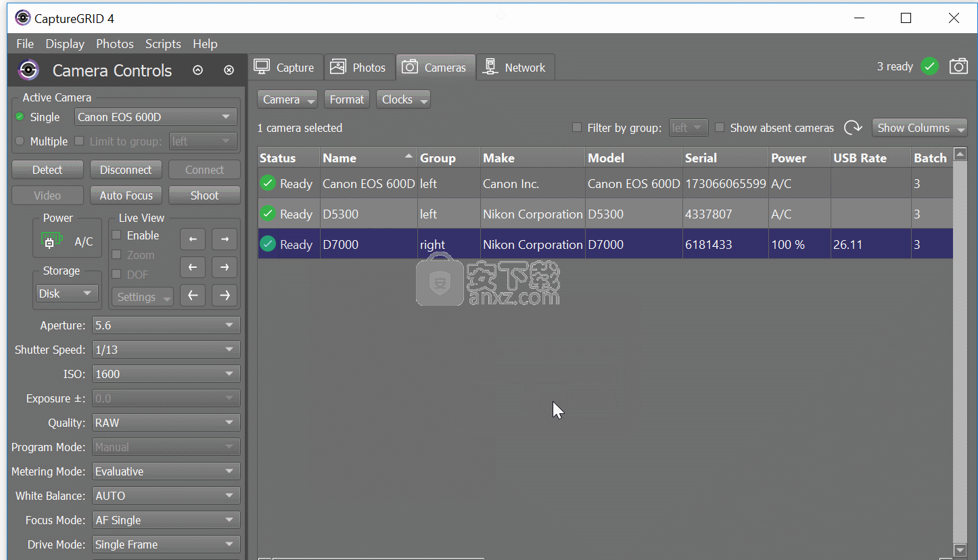
Task: Open the Scripts menu
Action: [163, 44]
